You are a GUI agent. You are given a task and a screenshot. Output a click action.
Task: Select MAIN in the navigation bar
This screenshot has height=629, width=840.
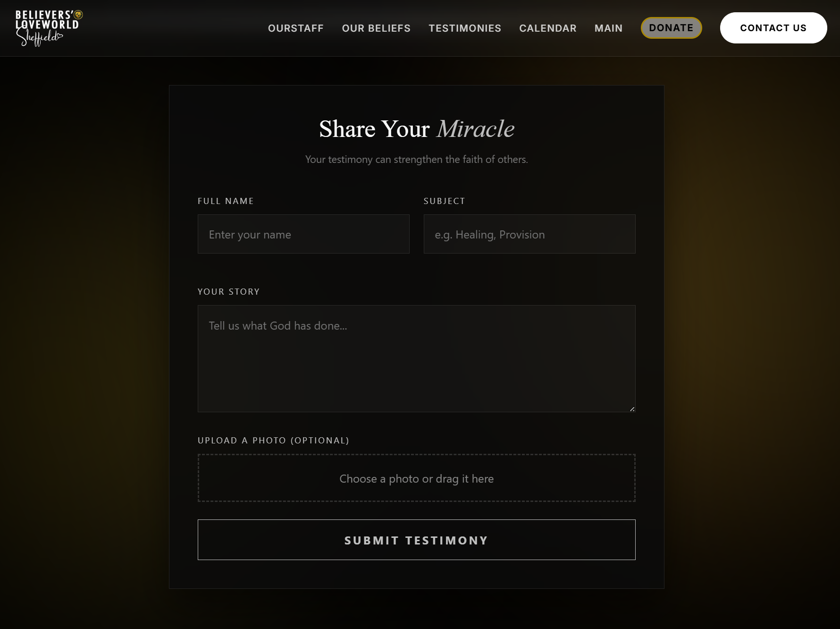point(608,28)
